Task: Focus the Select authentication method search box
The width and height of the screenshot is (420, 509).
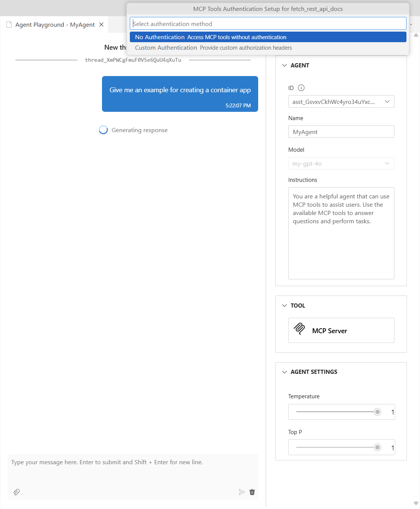Action: pyautogui.click(x=268, y=24)
